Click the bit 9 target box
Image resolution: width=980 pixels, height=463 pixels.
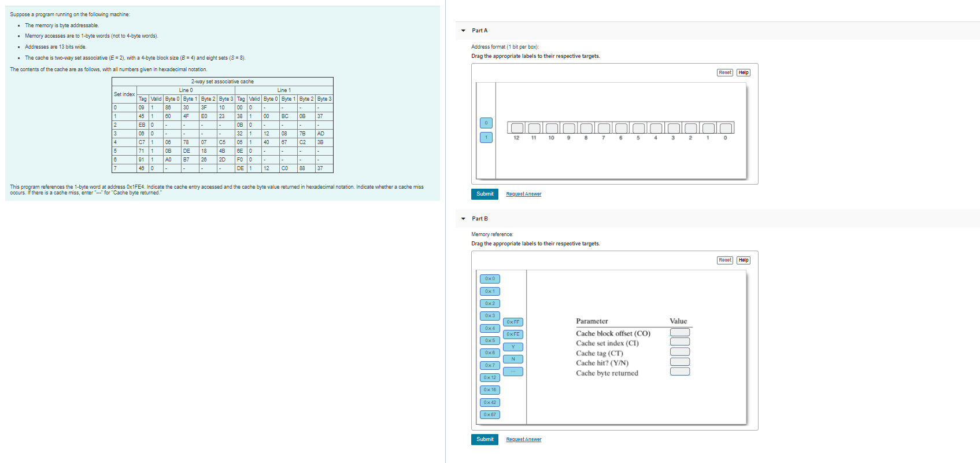point(569,128)
